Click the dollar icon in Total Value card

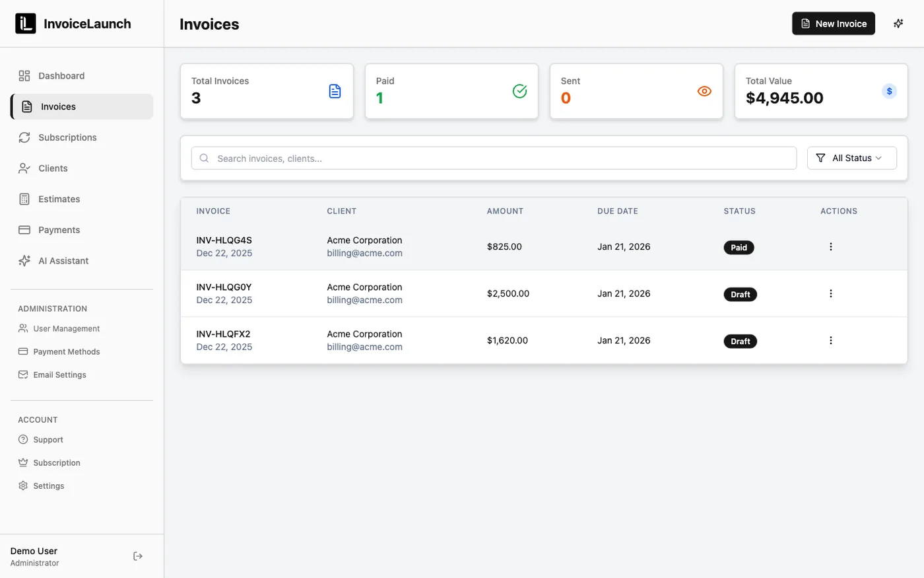pyautogui.click(x=889, y=91)
